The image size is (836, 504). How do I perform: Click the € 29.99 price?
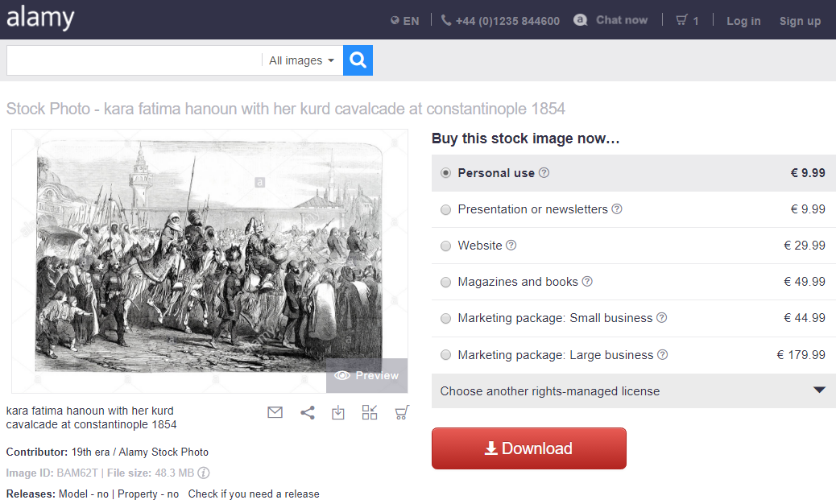805,245
